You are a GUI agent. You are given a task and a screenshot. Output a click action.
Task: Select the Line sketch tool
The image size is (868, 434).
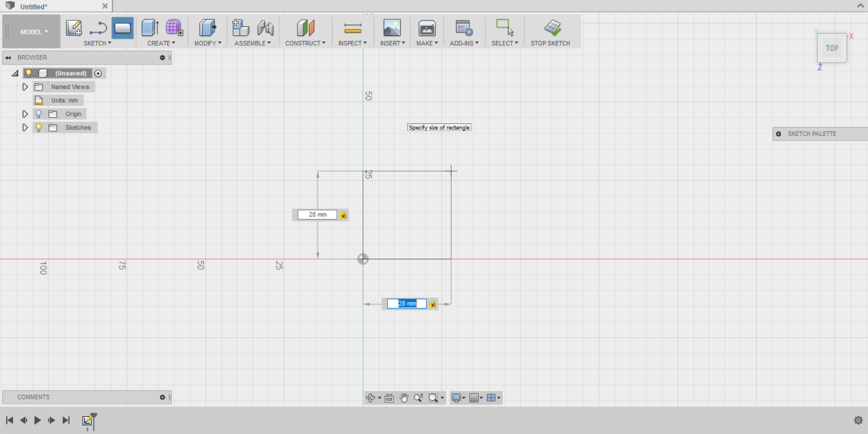tap(98, 28)
